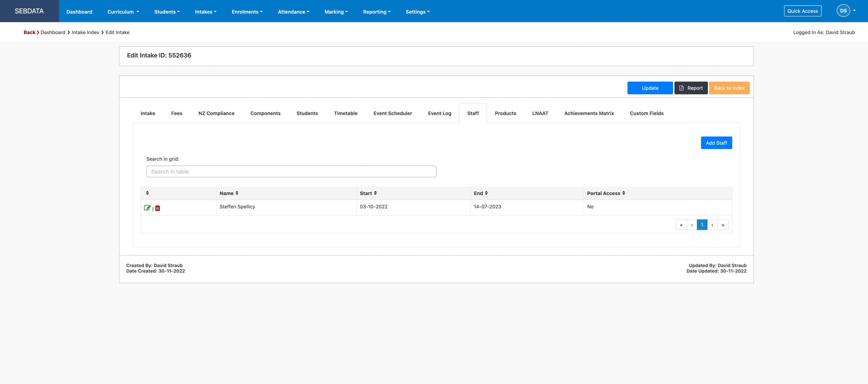
Task: Delete Steffen Spellicy using the trash icon
Action: coord(157,208)
